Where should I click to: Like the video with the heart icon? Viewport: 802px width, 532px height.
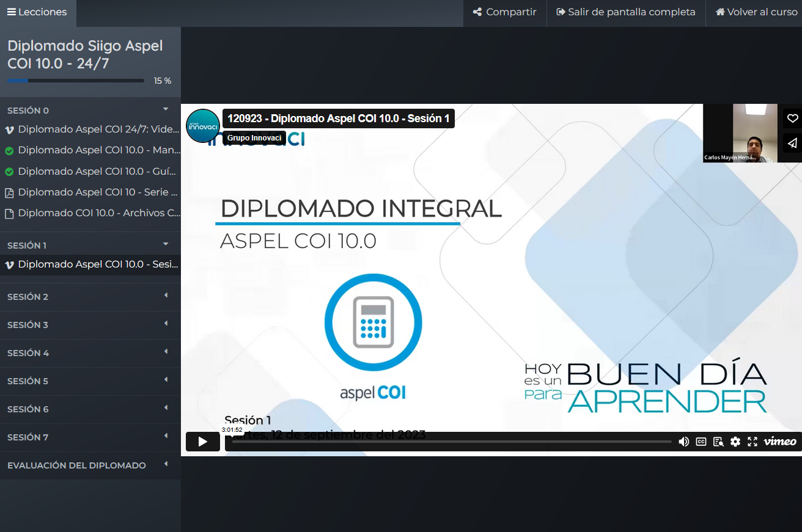(x=792, y=118)
